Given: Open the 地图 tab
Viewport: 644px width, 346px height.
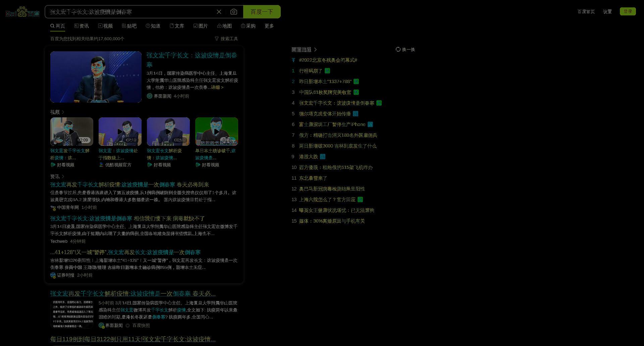Looking at the screenshot, I should (x=224, y=26).
